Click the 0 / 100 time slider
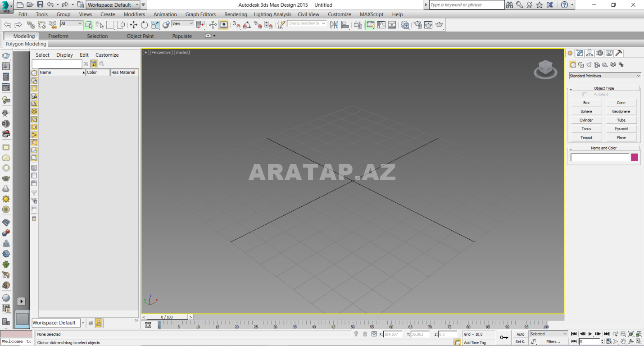Screen dimensions: 644x346 point(167,317)
